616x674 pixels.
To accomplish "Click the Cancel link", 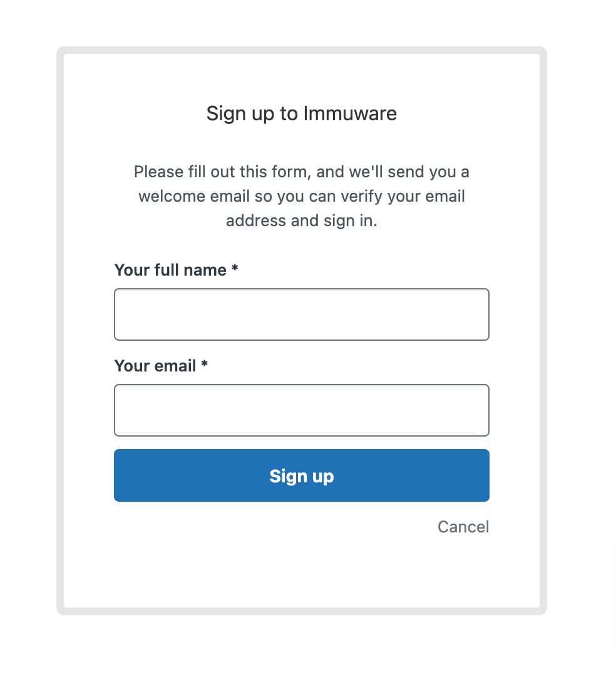I will [463, 527].
